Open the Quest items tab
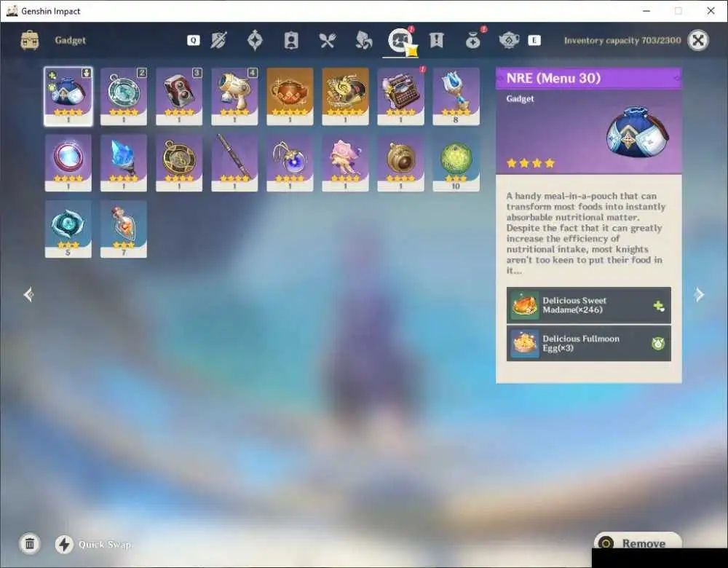The image size is (728, 568). point(436,40)
